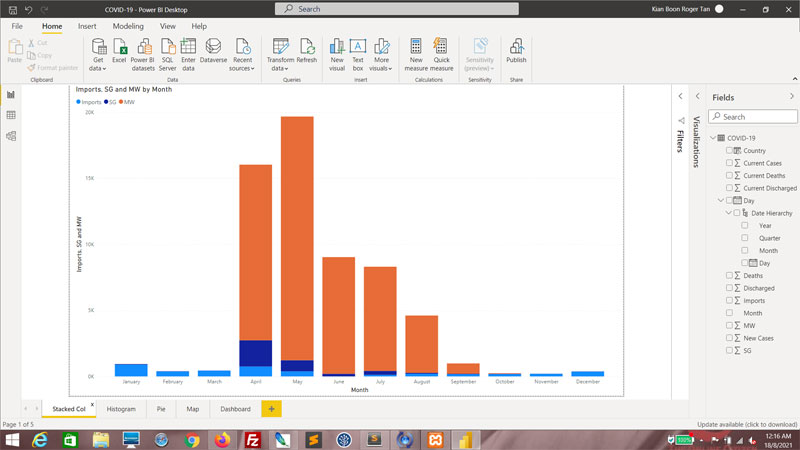Open the Get data menu

click(x=98, y=55)
